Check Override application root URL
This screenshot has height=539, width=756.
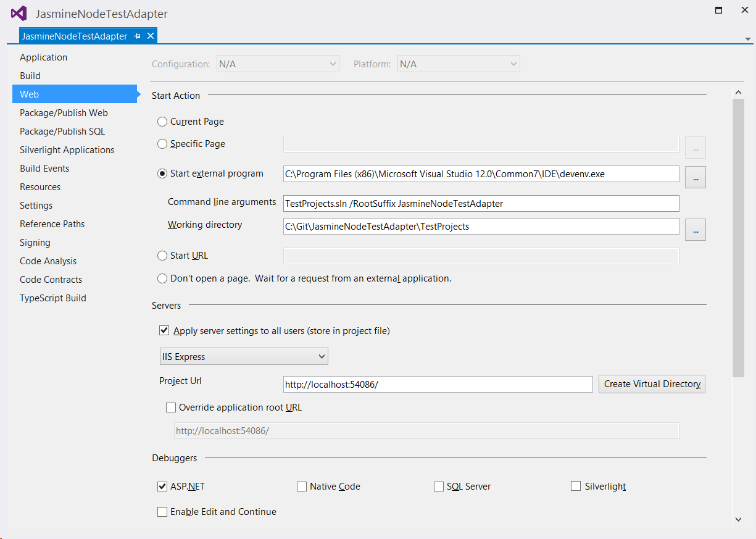coord(171,407)
